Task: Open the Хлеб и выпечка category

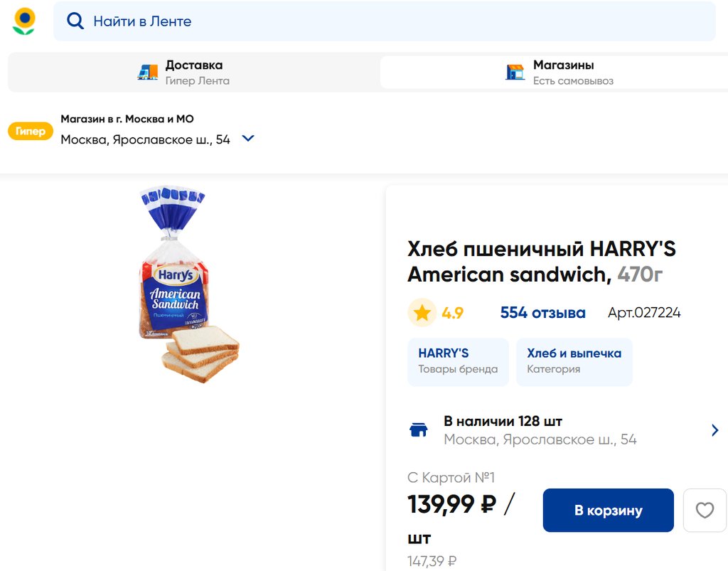Action: click(574, 361)
